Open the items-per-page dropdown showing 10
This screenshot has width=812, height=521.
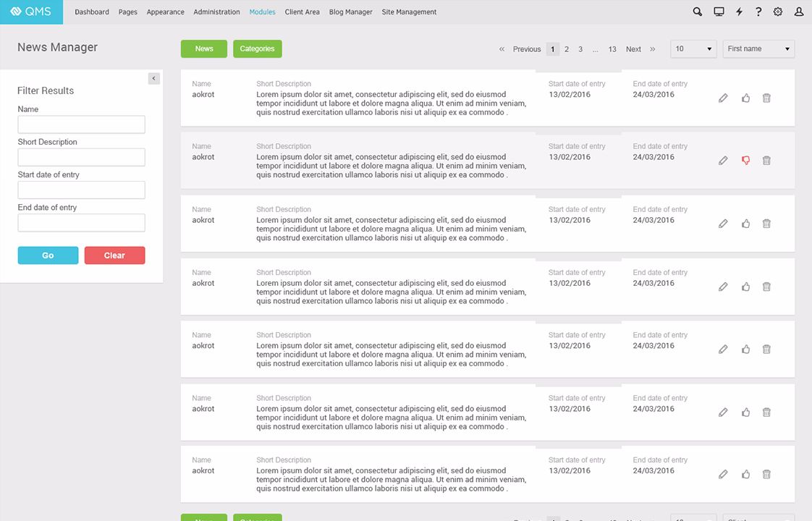pos(693,48)
